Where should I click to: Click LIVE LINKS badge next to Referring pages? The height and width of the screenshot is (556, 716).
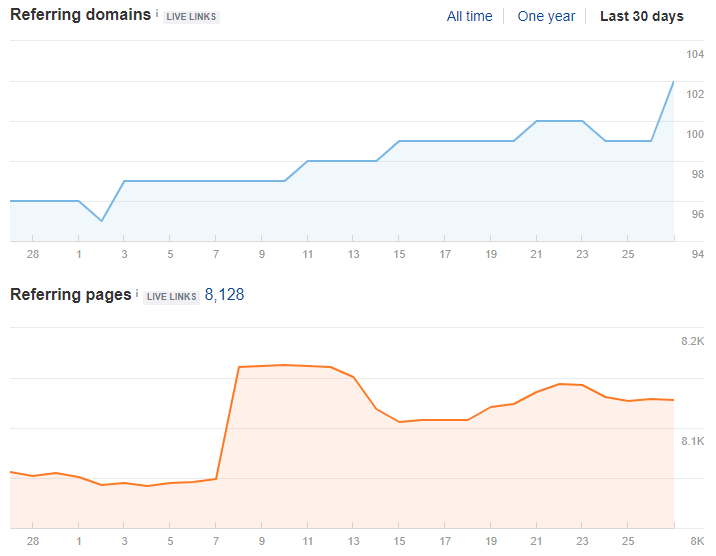click(171, 297)
